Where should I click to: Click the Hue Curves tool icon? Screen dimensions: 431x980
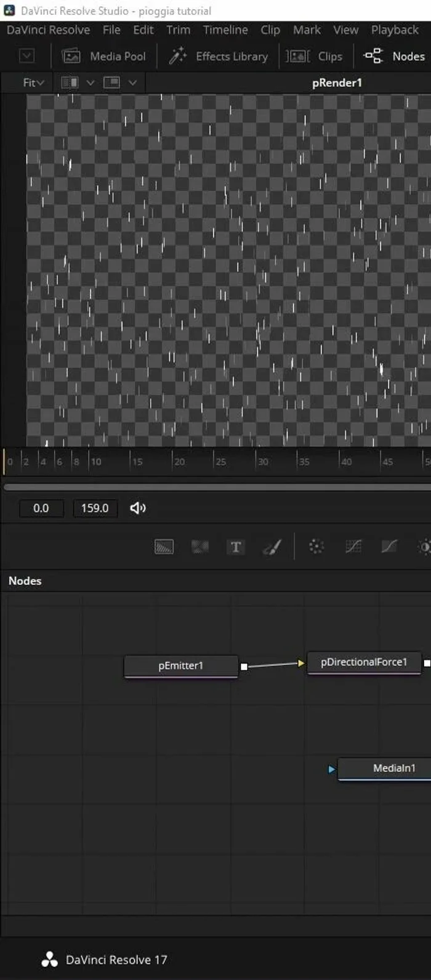389,547
